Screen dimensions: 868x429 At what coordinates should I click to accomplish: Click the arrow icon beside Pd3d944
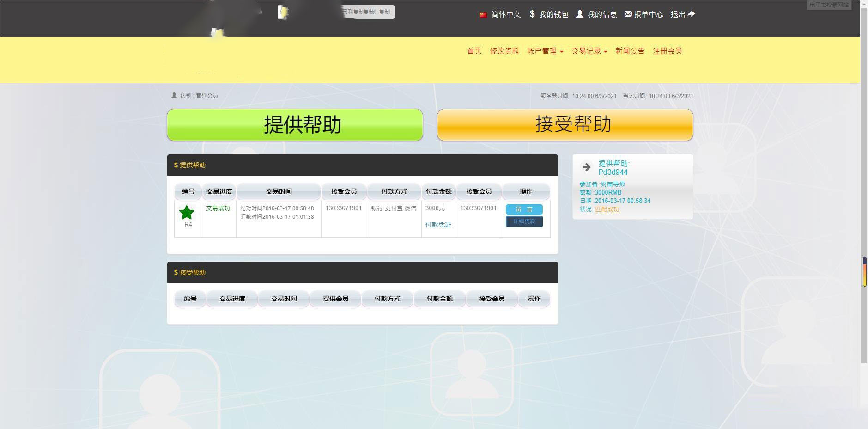point(586,167)
